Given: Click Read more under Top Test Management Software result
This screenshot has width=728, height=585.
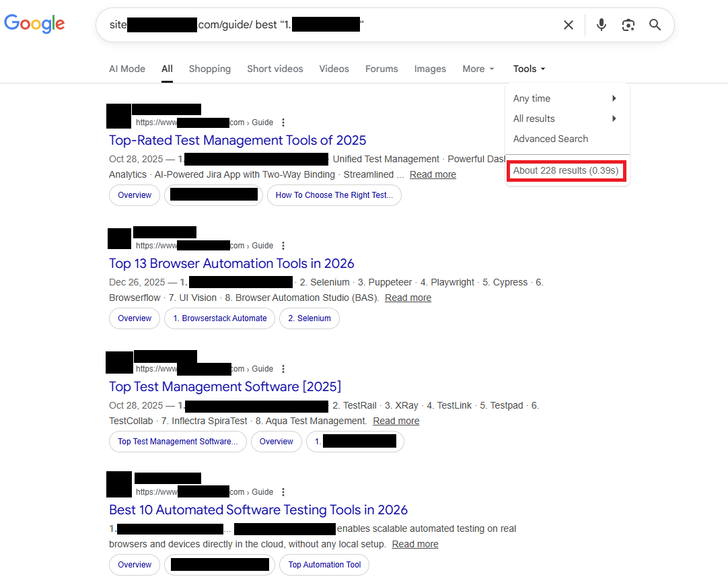Looking at the screenshot, I should [396, 421].
